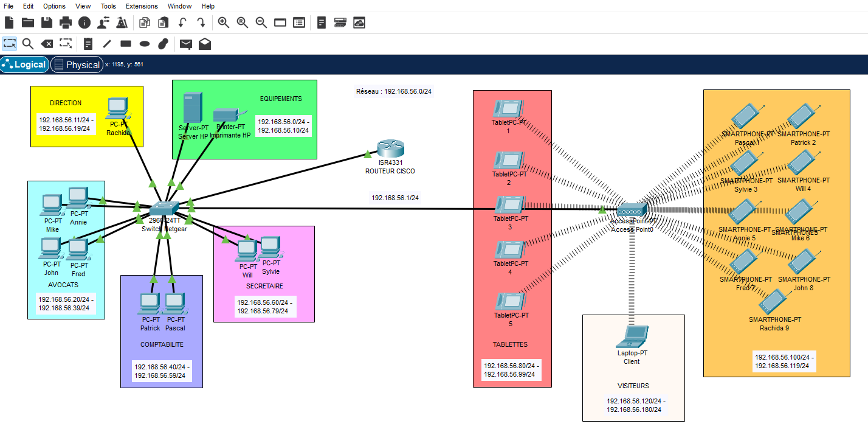Screen dimensions: 868x432
Task: Activate the Delete tool
Action: (47, 44)
